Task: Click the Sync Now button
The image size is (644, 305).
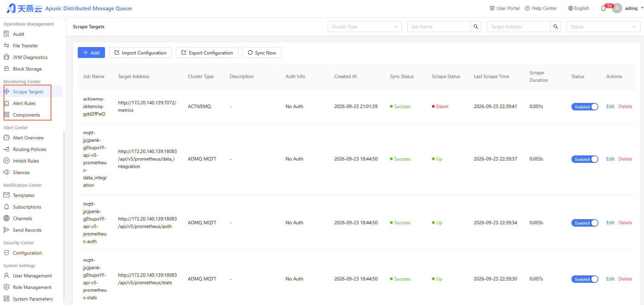Action: point(262,52)
